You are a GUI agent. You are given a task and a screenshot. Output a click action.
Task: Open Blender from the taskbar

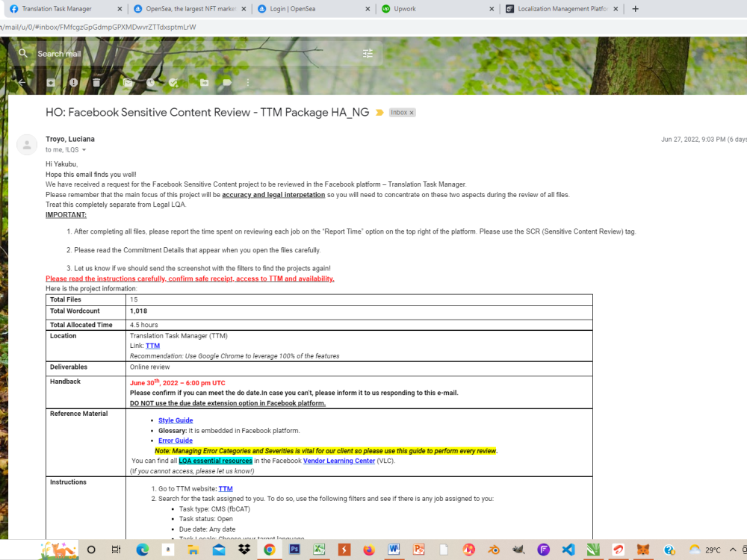coord(494,550)
